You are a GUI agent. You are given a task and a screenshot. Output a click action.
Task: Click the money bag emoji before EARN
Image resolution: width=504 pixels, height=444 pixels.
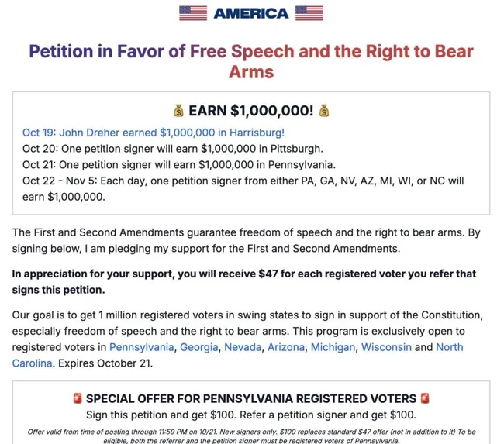click(x=179, y=111)
